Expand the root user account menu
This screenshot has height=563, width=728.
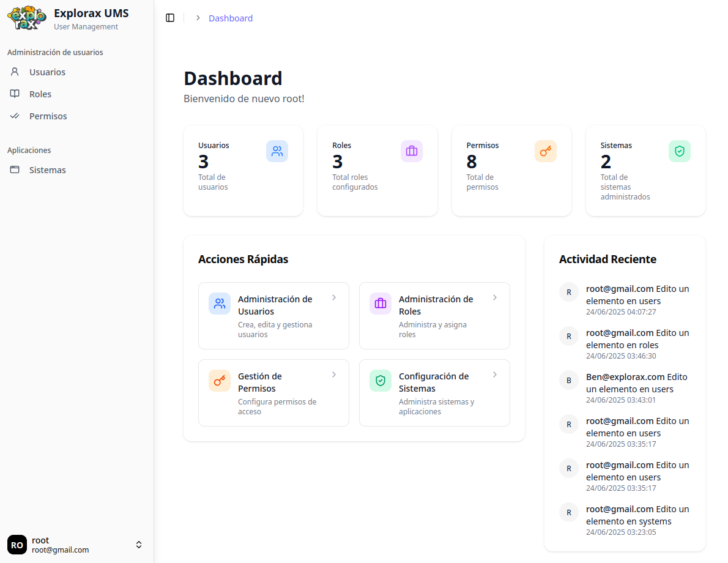pyautogui.click(x=139, y=545)
